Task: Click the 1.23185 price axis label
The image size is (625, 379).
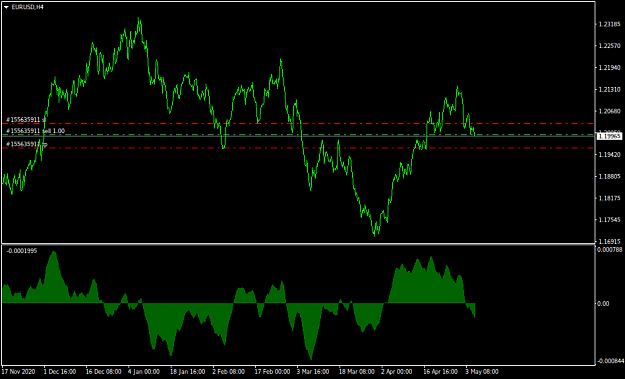Action: pos(610,24)
